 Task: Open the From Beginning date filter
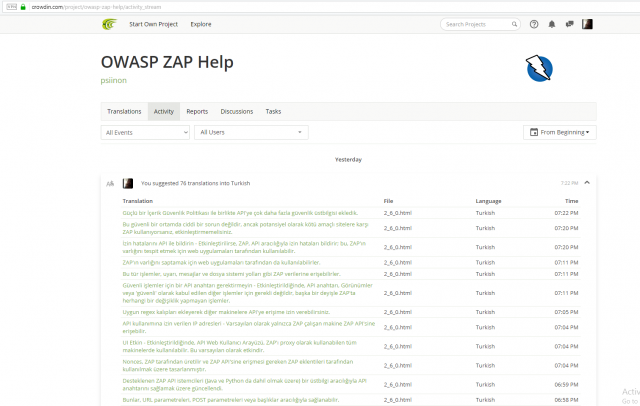click(x=560, y=132)
